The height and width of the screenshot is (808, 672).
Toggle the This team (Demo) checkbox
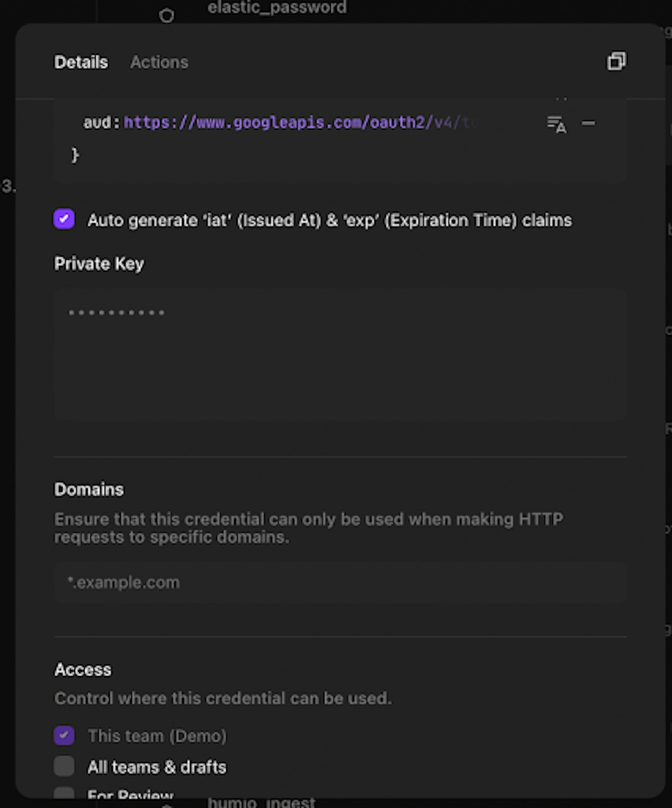64,736
